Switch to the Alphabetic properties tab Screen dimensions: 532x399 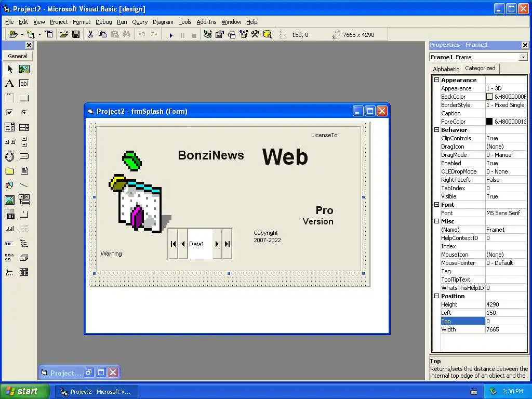[445, 69]
